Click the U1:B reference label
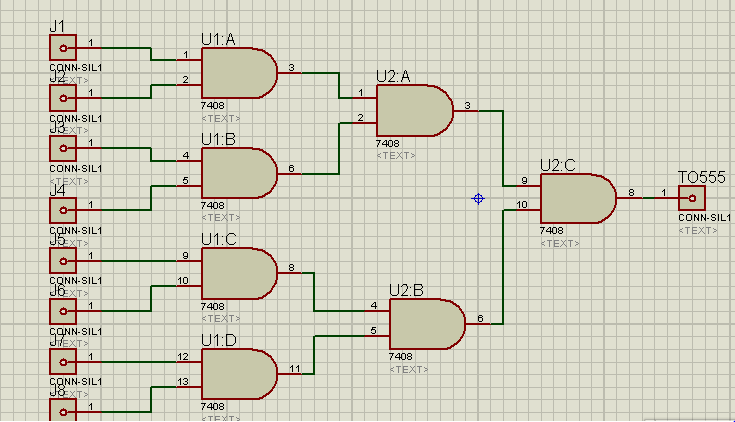Screen dimensions: 735x422 pos(218,139)
